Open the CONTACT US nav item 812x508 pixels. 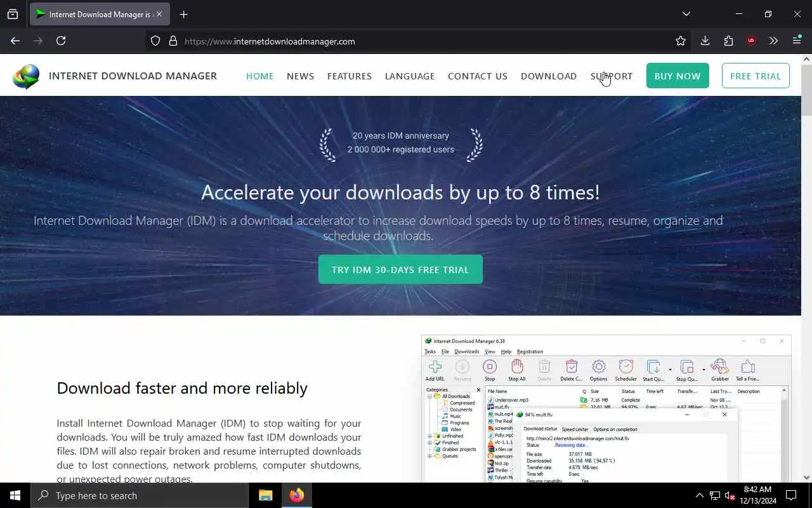point(478,76)
